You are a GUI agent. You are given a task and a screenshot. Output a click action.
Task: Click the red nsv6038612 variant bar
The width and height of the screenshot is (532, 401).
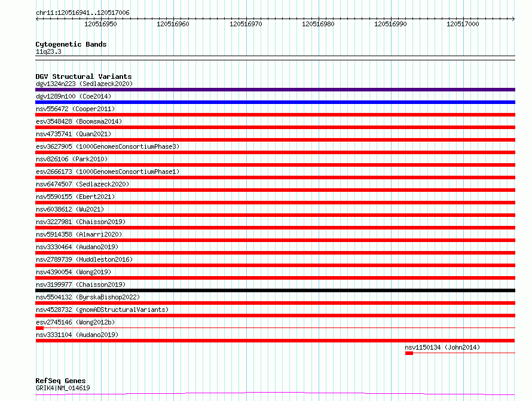[275, 215]
